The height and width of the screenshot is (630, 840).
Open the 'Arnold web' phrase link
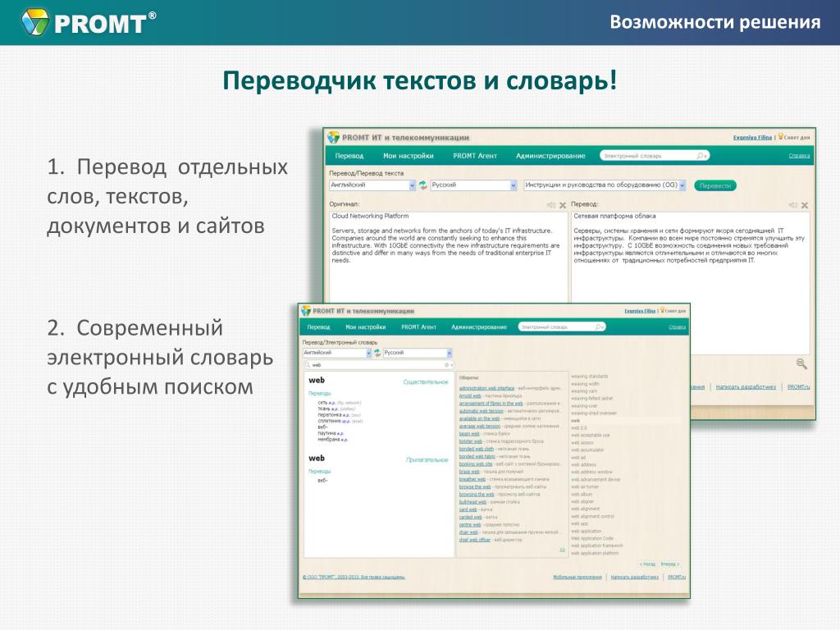coord(470,396)
